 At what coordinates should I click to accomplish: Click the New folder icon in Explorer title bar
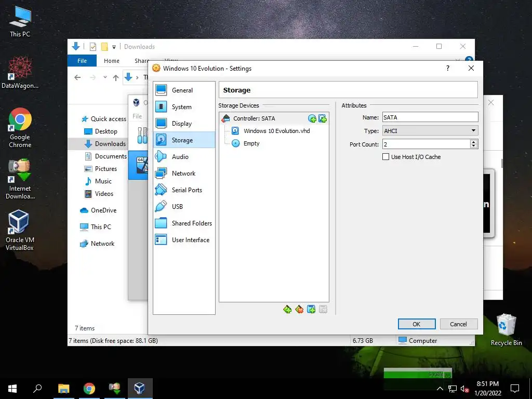(x=105, y=47)
